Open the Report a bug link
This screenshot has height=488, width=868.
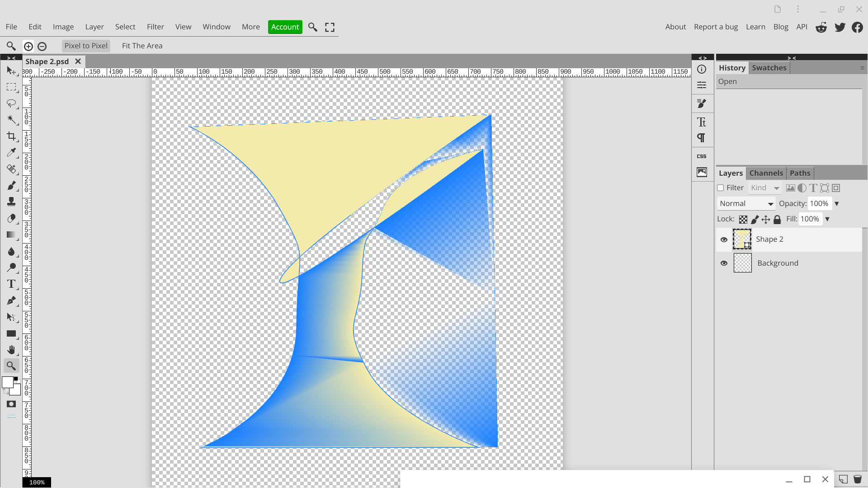(x=715, y=27)
